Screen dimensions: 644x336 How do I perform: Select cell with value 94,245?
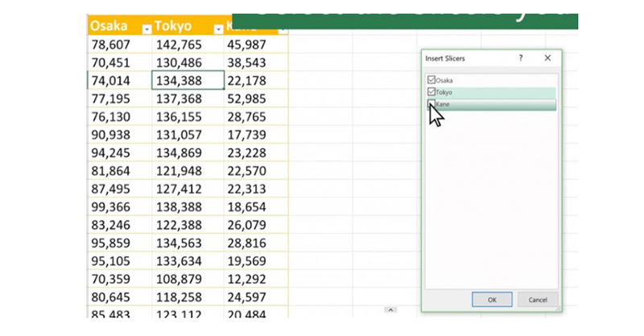[120, 153]
